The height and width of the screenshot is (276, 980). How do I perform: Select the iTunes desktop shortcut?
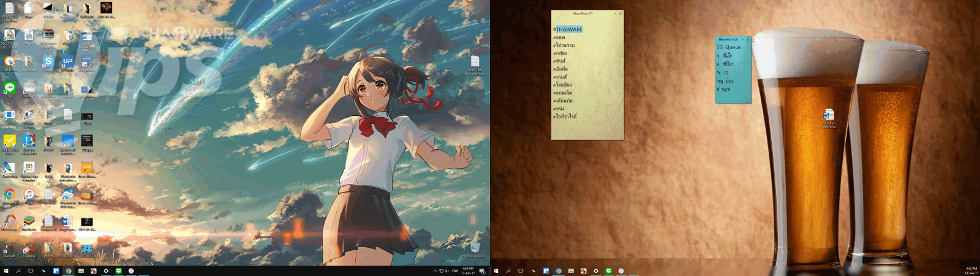pyautogui.click(x=29, y=194)
